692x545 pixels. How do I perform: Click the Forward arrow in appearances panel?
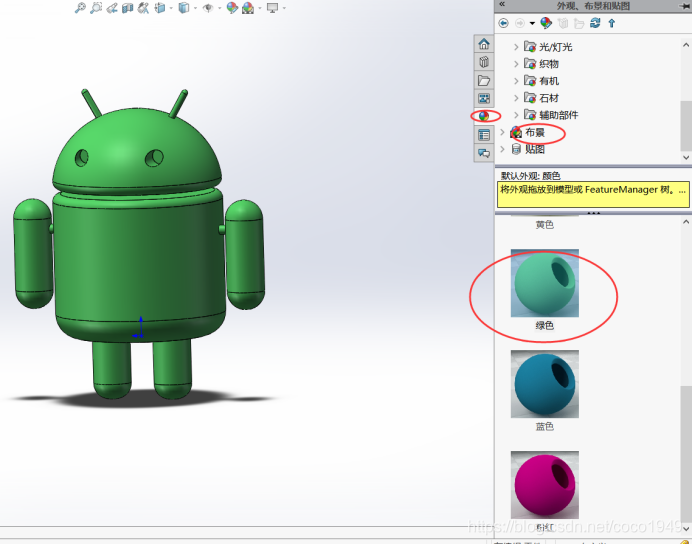pos(520,23)
